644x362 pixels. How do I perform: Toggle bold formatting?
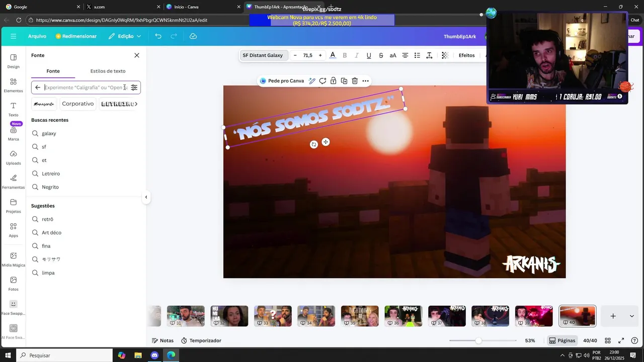coord(345,55)
